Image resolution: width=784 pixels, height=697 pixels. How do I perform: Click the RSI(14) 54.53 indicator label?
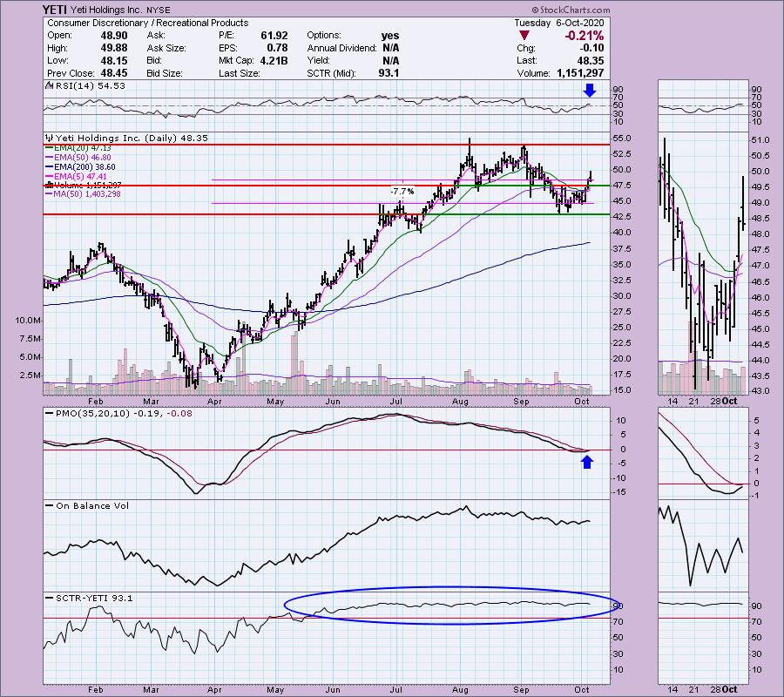tap(90, 86)
